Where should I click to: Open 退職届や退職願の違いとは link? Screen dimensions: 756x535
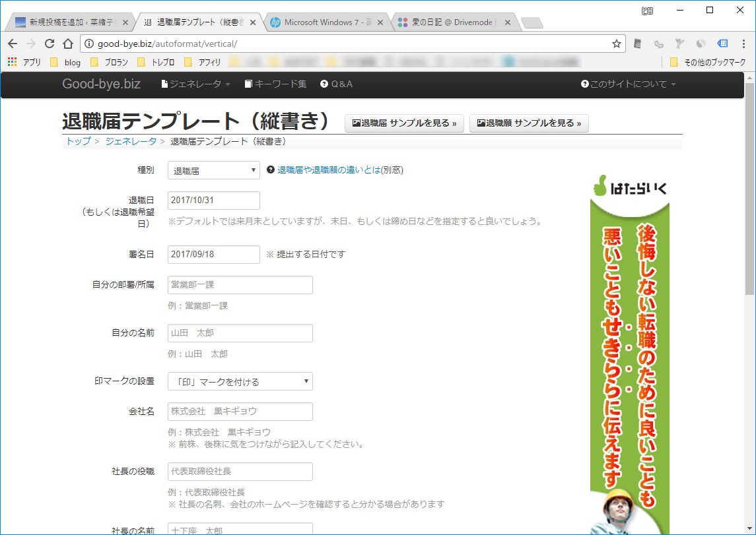click(x=329, y=170)
